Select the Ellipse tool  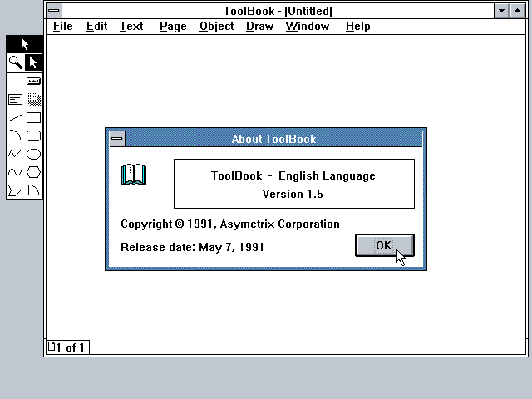(x=33, y=154)
